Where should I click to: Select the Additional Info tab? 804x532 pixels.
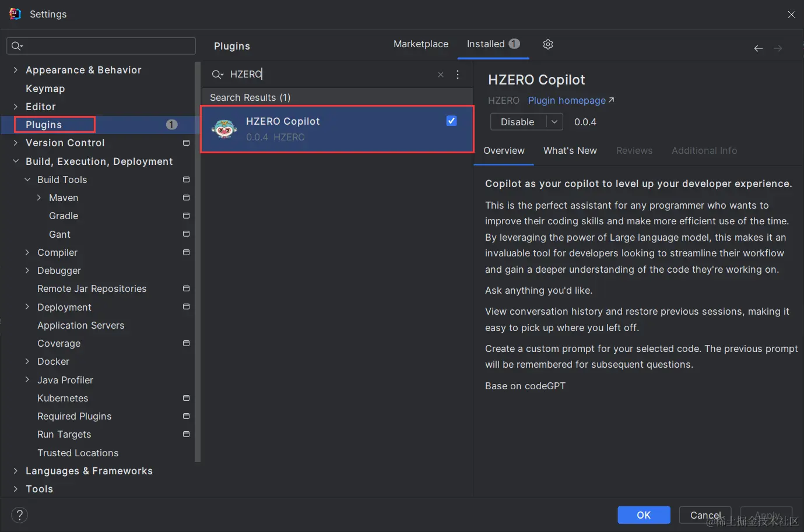click(x=704, y=150)
